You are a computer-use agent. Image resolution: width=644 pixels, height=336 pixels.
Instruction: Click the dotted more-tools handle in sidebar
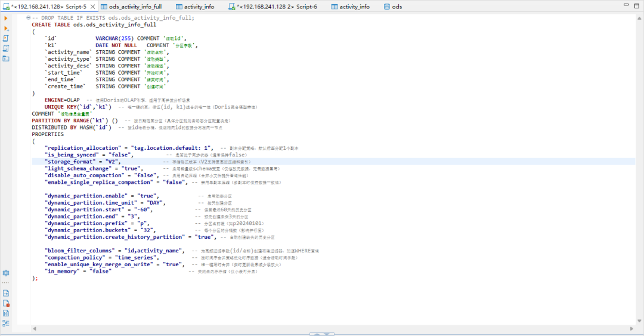click(x=6, y=283)
